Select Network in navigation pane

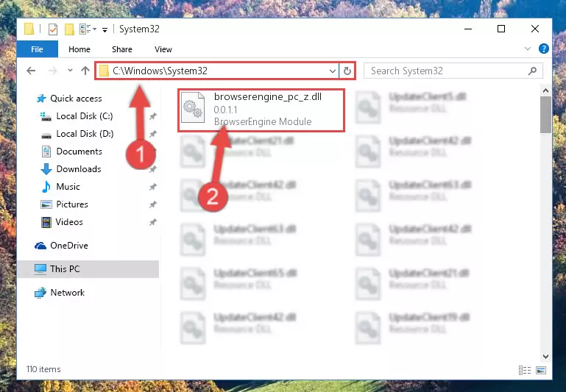[60, 293]
